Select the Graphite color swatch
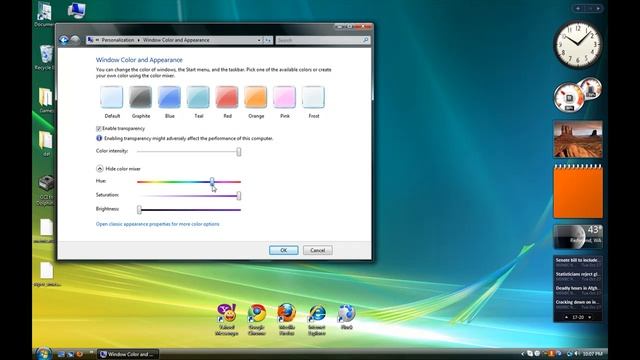This screenshot has width=640, height=360. [140, 97]
